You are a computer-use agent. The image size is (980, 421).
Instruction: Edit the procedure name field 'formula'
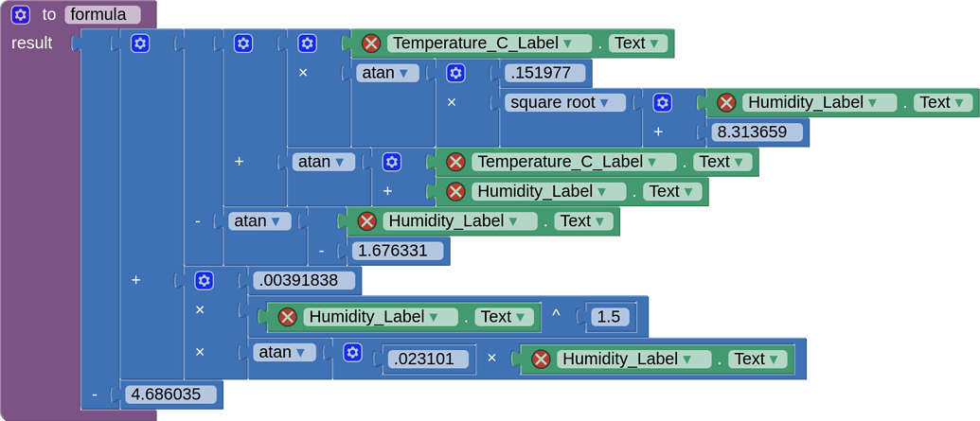pyautogui.click(x=102, y=14)
